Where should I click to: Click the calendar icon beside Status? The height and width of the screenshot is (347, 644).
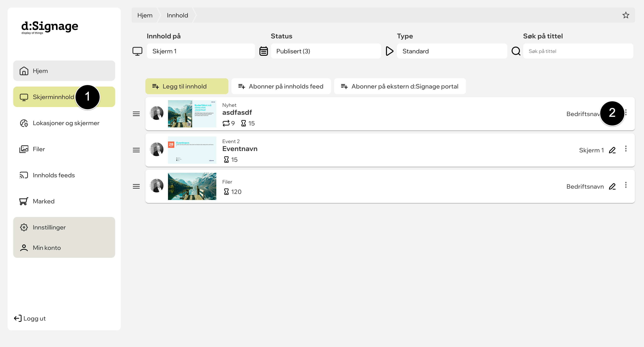click(x=263, y=51)
